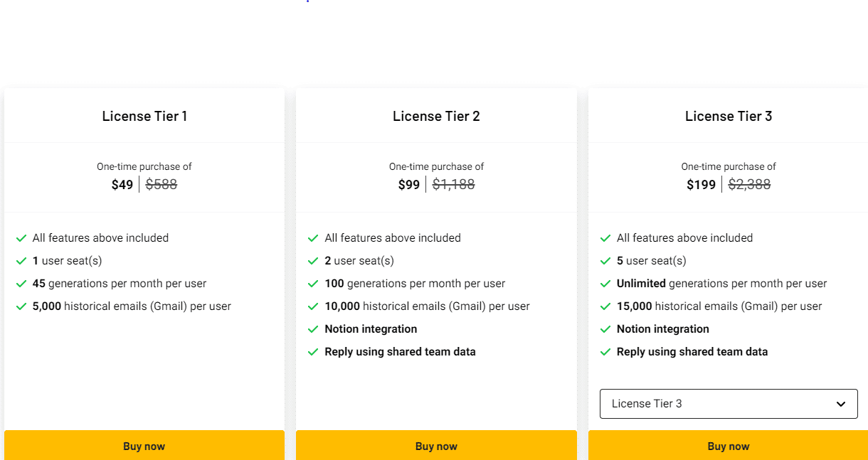Select the License Tier 2 card title
Image resolution: width=868 pixels, height=460 pixels.
pos(436,116)
